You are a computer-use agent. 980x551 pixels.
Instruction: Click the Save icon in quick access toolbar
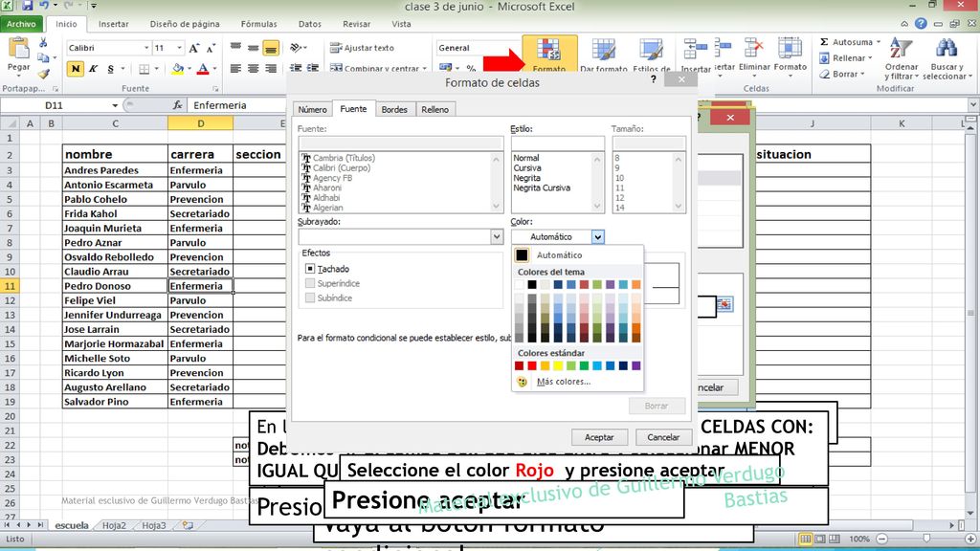click(28, 6)
